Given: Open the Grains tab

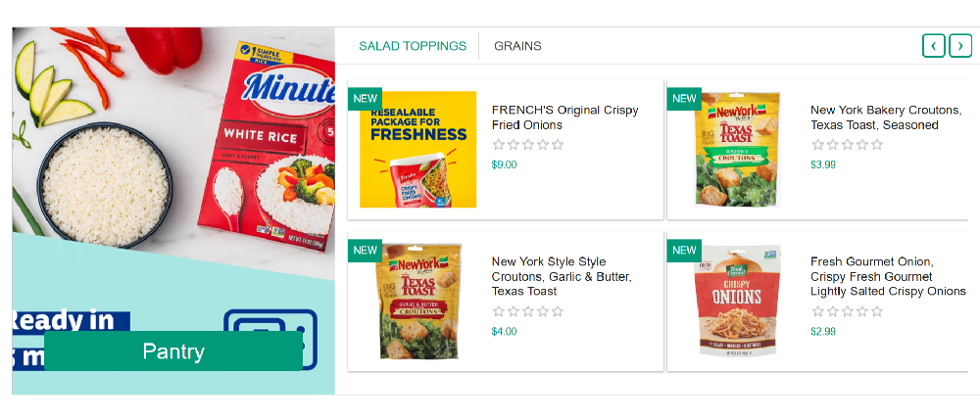Looking at the screenshot, I should pos(517,46).
